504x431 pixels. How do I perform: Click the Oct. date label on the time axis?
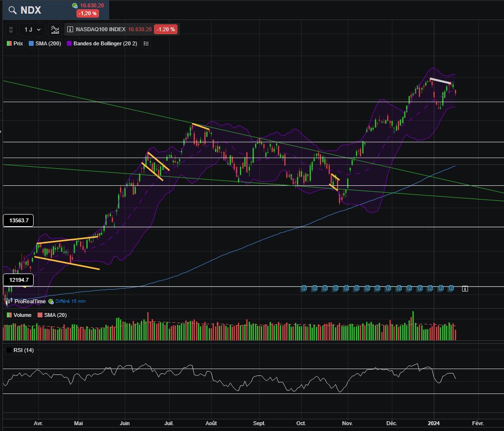301,423
